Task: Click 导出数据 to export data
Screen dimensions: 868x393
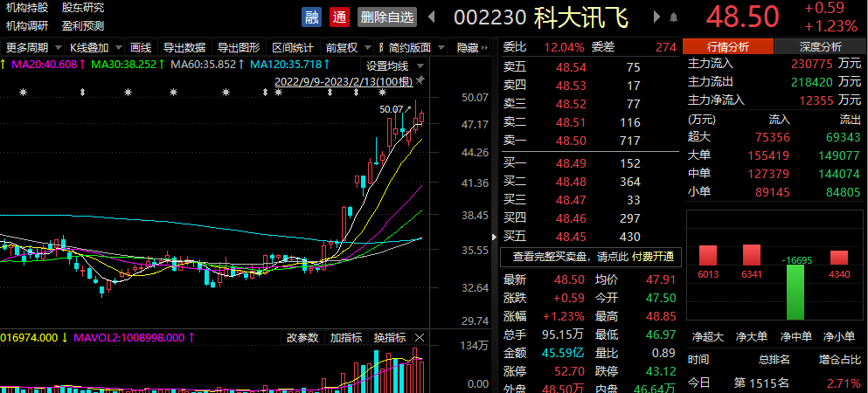Action: [184, 47]
